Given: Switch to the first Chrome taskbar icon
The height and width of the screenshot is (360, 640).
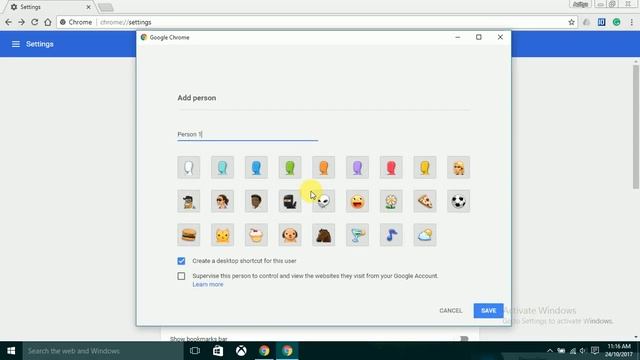Looking at the screenshot, I should click(264, 351).
